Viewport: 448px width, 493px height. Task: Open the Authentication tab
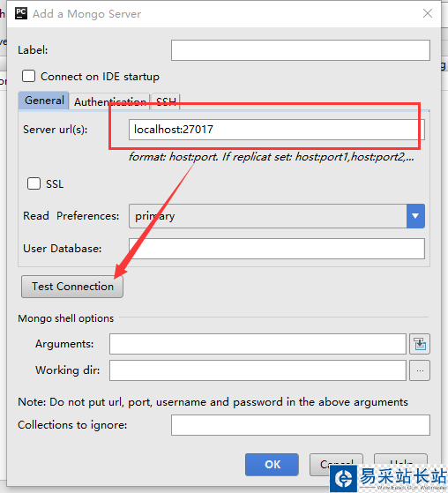coord(109,101)
